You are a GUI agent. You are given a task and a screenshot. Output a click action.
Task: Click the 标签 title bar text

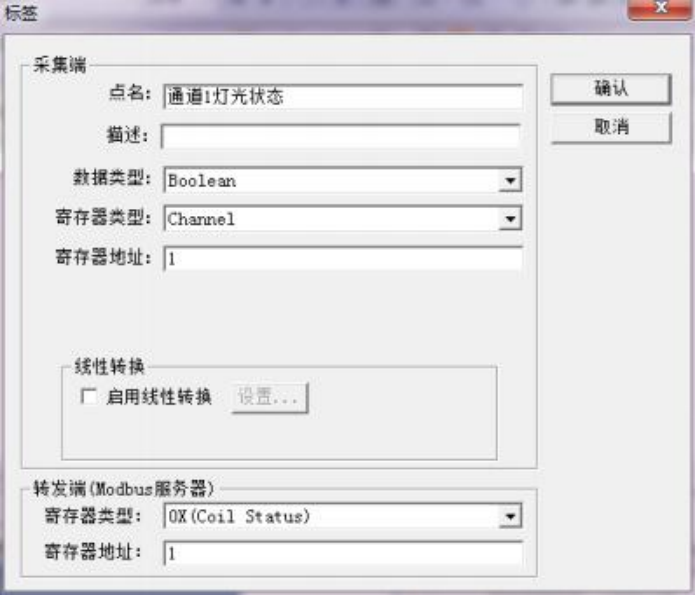click(x=21, y=13)
